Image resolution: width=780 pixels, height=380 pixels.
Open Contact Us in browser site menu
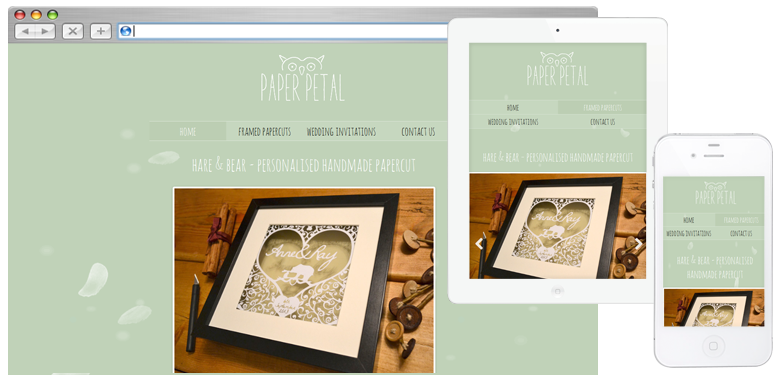pos(418,132)
